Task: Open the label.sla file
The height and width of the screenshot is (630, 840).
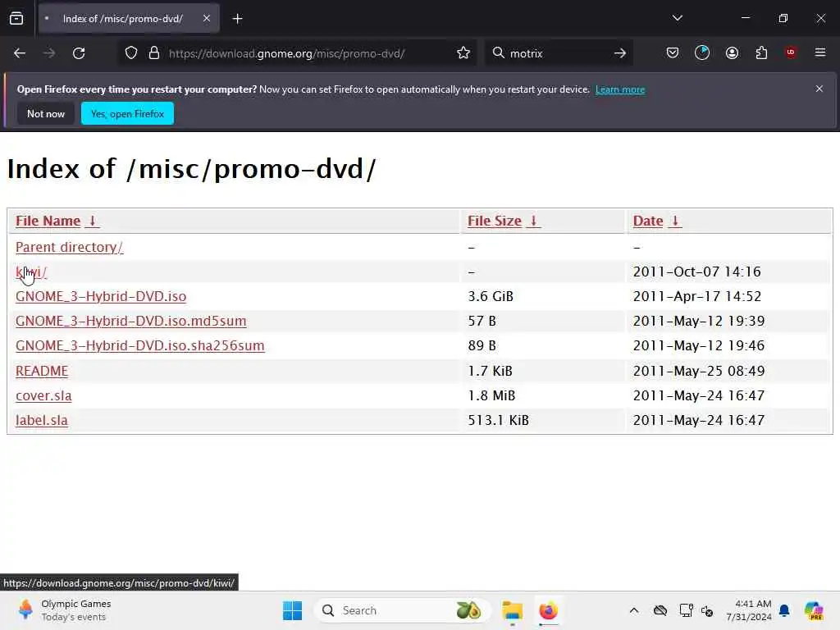Action: tap(42, 420)
